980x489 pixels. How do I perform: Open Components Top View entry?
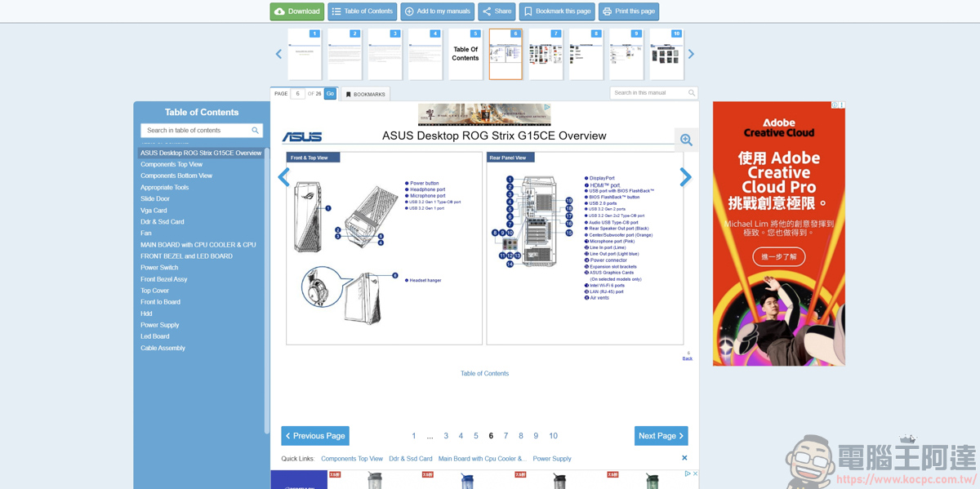point(171,164)
